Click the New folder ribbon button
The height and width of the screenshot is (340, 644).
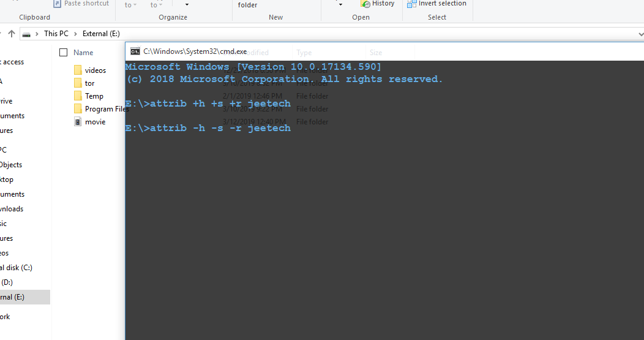point(248,5)
